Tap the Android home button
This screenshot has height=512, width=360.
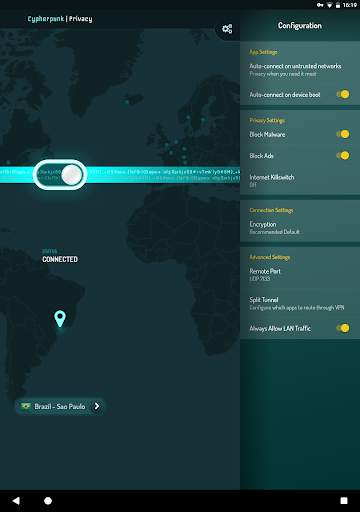48,501
